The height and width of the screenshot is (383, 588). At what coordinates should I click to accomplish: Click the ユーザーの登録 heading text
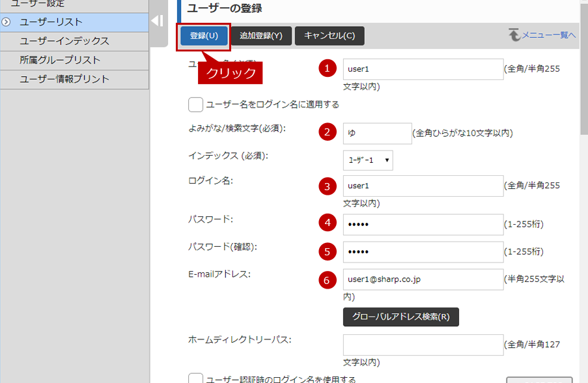(225, 8)
